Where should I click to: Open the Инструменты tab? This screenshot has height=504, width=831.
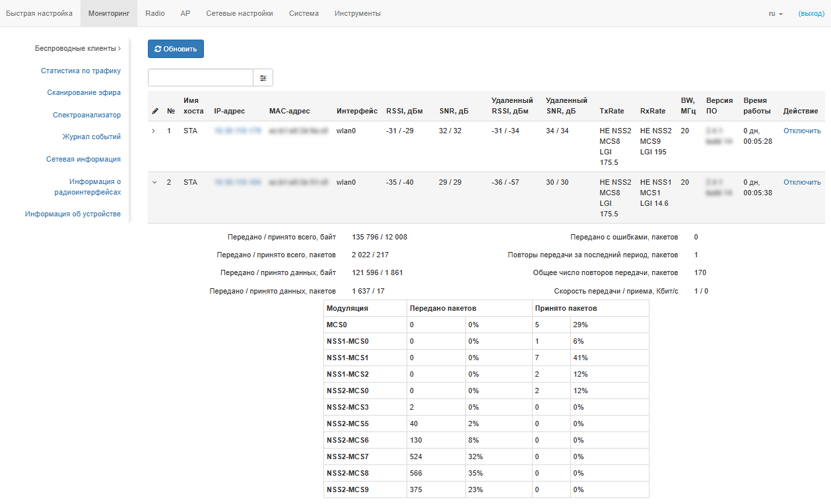pos(357,13)
